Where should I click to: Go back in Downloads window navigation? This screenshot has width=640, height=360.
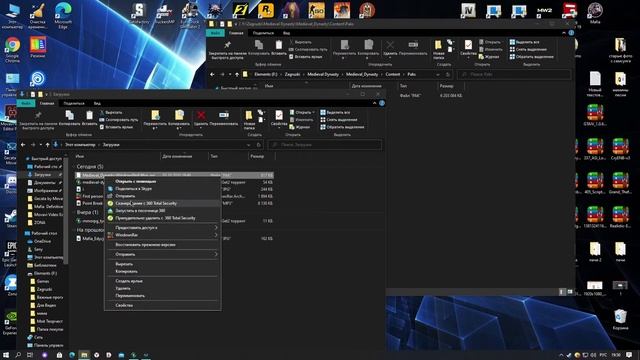pyautogui.click(x=23, y=144)
